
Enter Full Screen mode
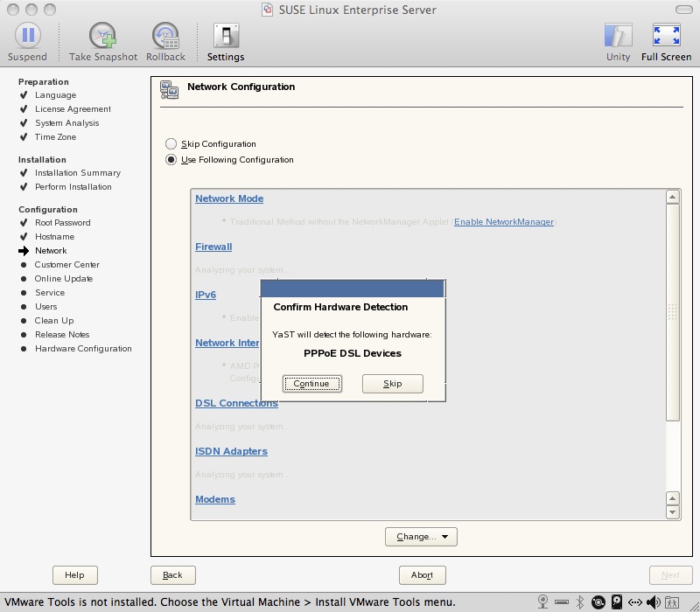[667, 42]
